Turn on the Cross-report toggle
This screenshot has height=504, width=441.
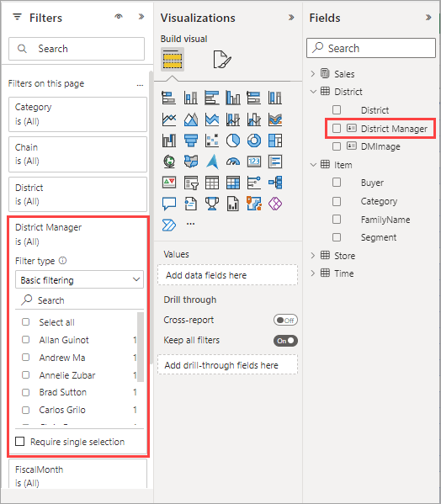click(285, 320)
